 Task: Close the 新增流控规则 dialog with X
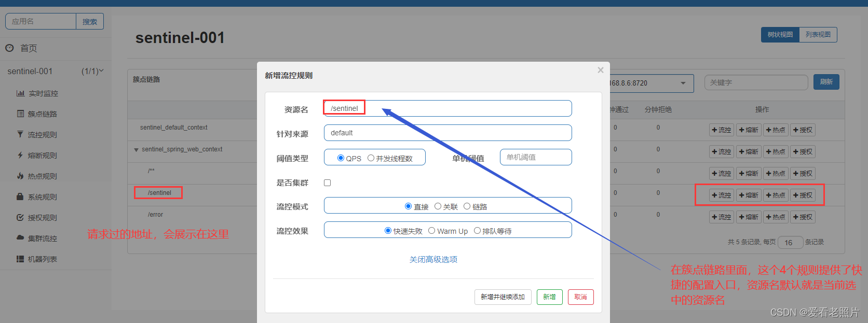(601, 70)
